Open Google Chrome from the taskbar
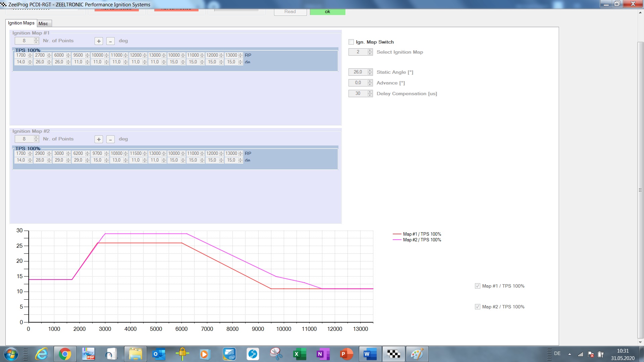 click(x=65, y=354)
